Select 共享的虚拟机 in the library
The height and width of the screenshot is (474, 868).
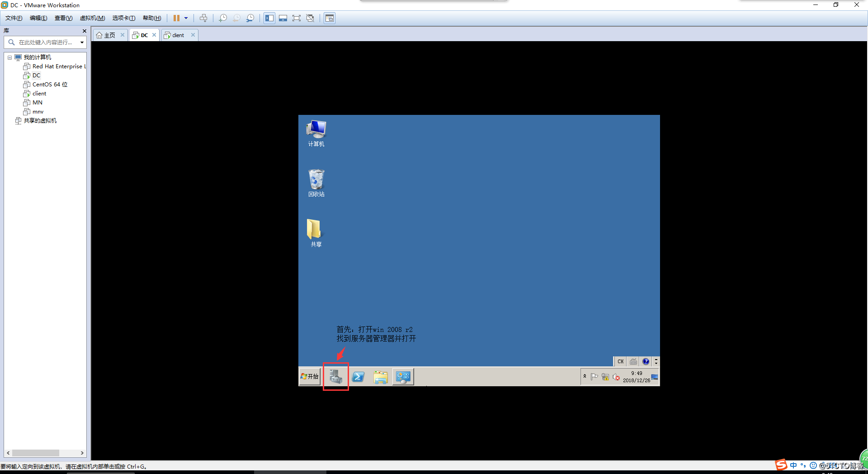pos(40,121)
